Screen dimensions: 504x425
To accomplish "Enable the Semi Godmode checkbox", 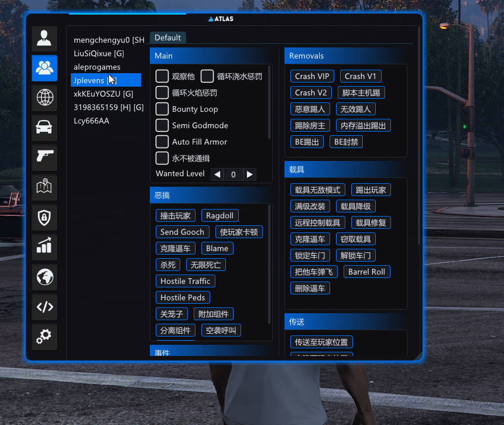I will pyautogui.click(x=162, y=125).
